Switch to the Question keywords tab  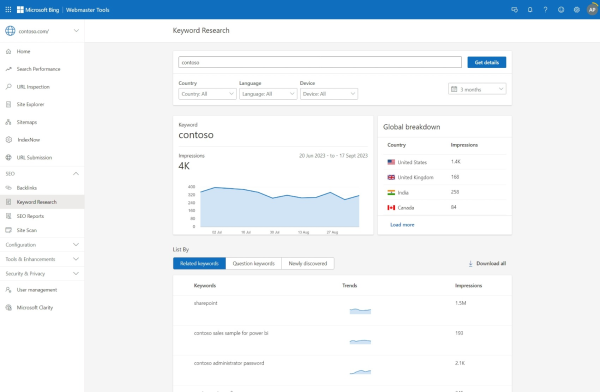(254, 263)
